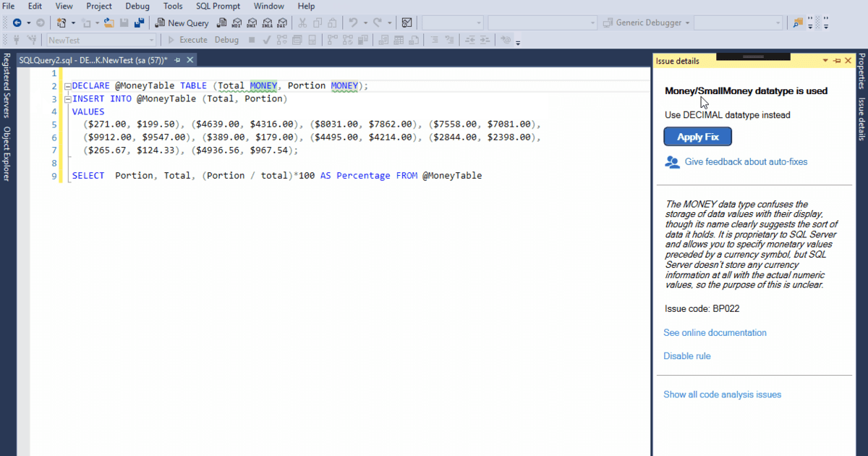868x456 pixels.
Task: Click the Navigate Backward arrow icon
Action: [x=18, y=22]
